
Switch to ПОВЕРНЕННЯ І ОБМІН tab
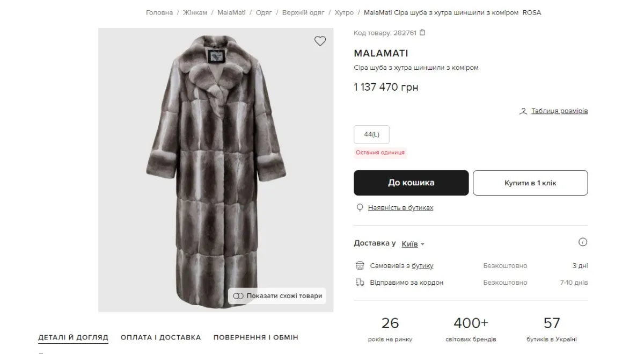[255, 338]
